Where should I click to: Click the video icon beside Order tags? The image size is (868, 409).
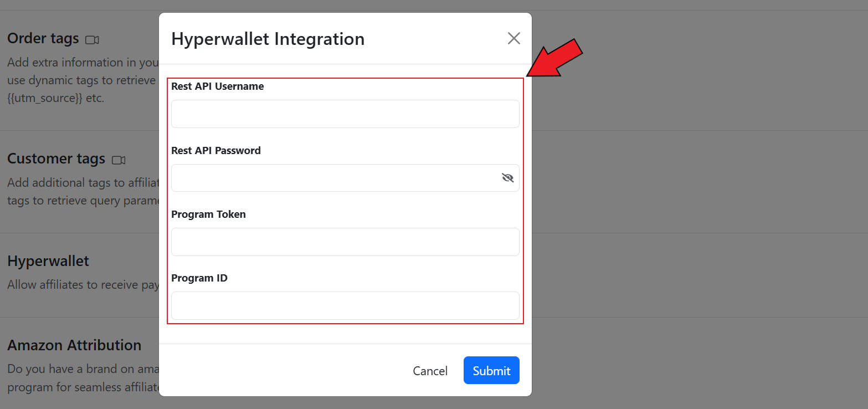point(92,40)
